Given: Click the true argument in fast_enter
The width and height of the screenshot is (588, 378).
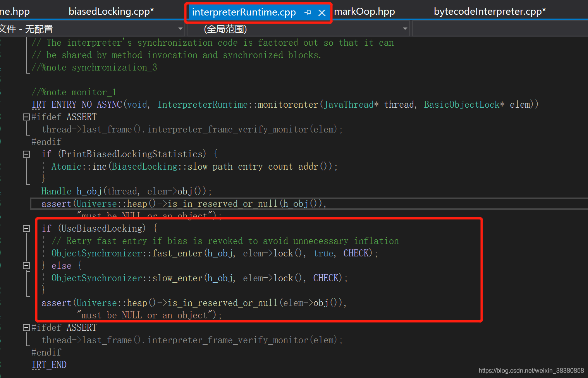Looking at the screenshot, I should tap(323, 253).
